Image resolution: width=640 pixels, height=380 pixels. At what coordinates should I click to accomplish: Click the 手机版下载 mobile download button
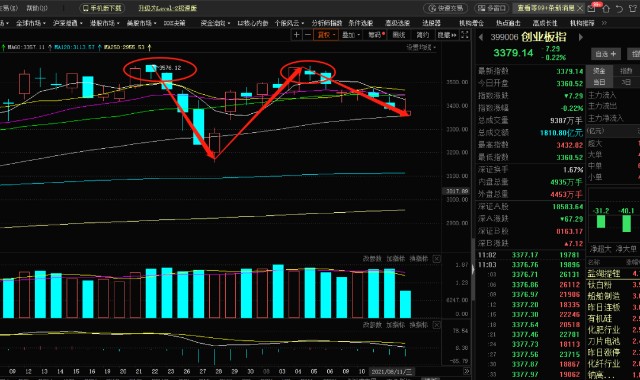pos(102,8)
